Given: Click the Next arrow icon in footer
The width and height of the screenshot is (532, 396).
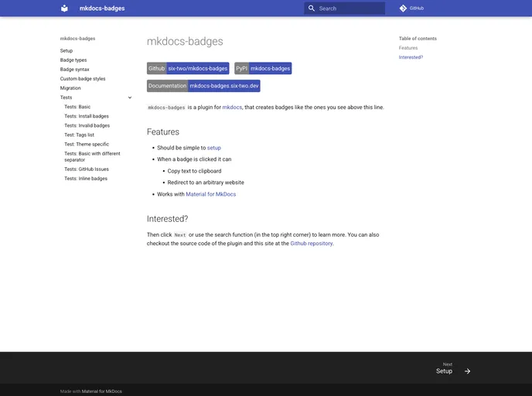Looking at the screenshot, I should [467, 371].
